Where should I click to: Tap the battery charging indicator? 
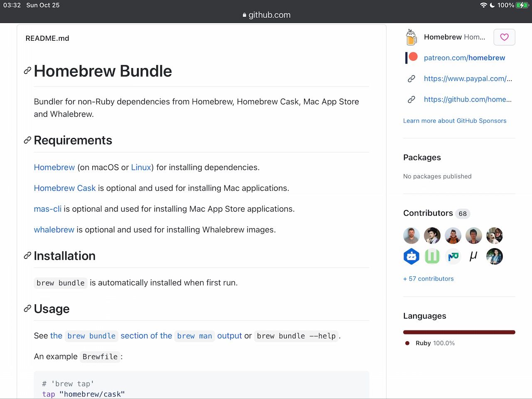pos(522,5)
